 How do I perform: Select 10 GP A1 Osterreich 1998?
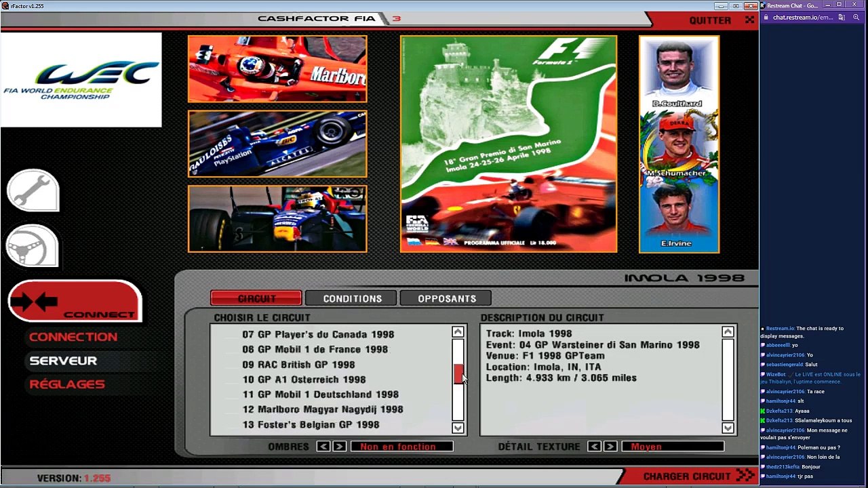(304, 380)
